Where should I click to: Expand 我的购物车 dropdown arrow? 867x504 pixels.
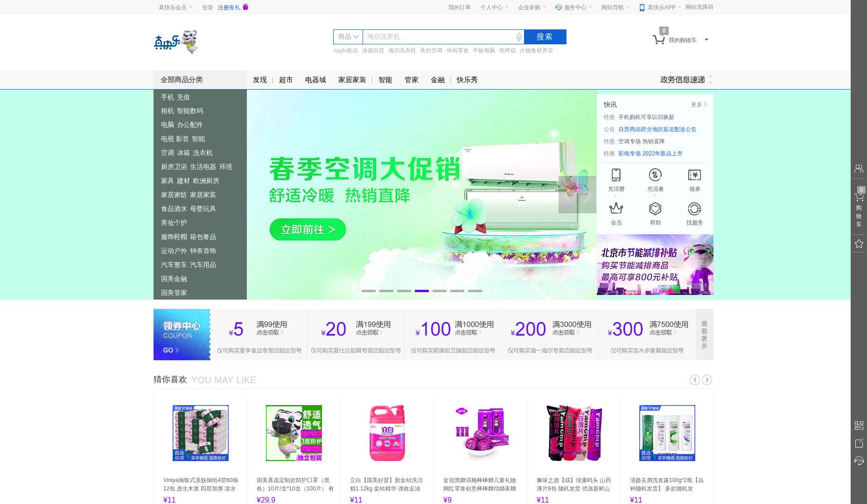[706, 40]
